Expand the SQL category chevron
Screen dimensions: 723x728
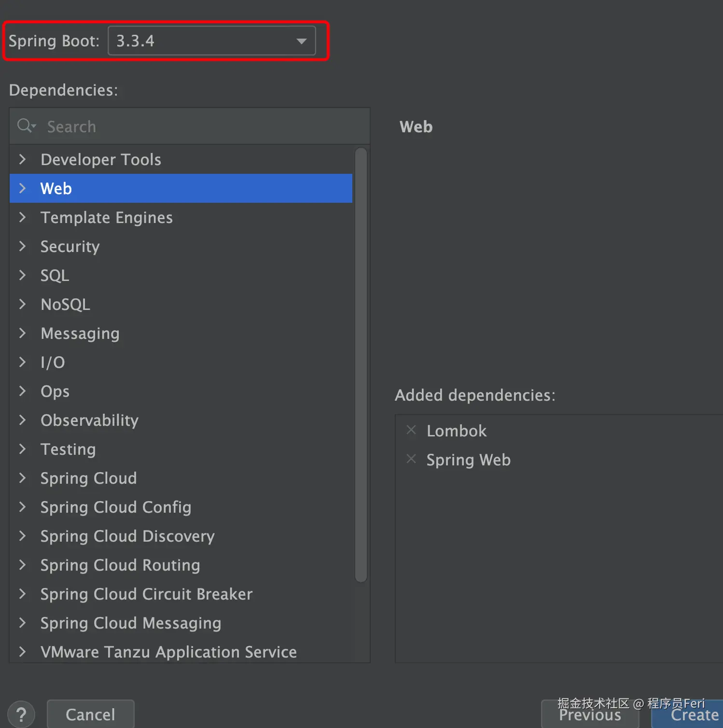click(x=22, y=275)
